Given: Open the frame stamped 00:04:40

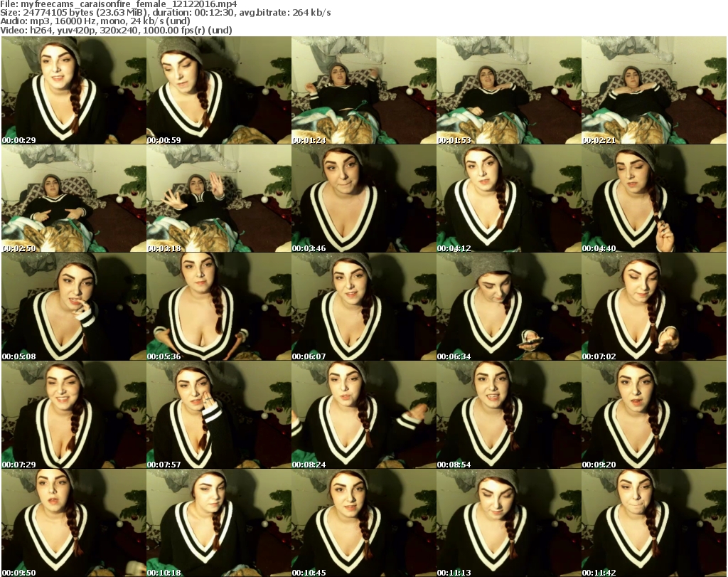Looking at the screenshot, I should pos(654,198).
